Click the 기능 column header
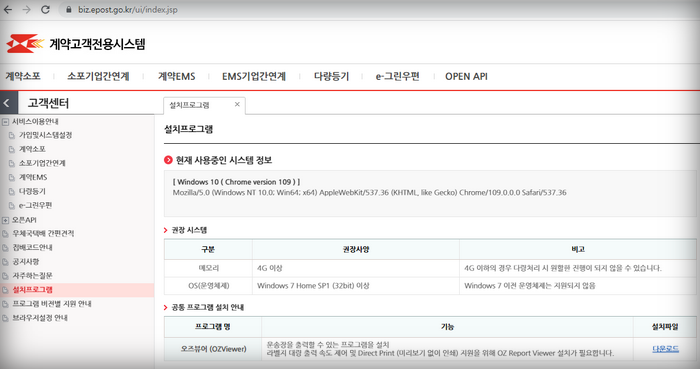This screenshot has height=369, width=700. [447, 327]
